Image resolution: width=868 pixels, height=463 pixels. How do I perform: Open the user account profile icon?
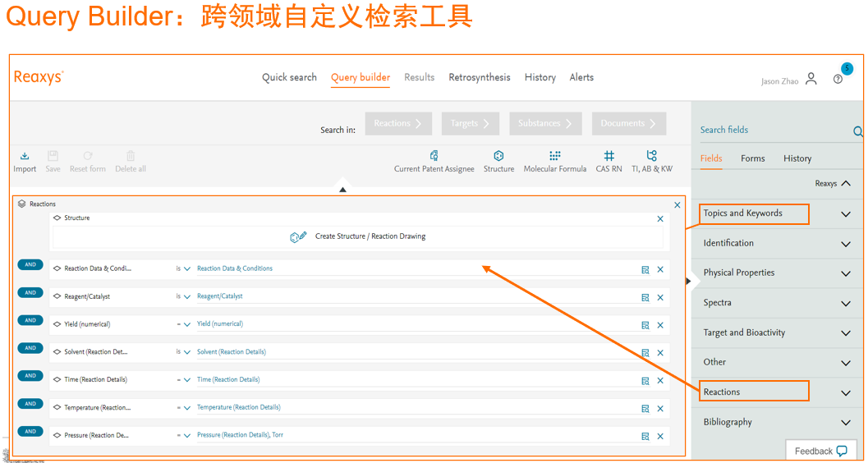811,79
